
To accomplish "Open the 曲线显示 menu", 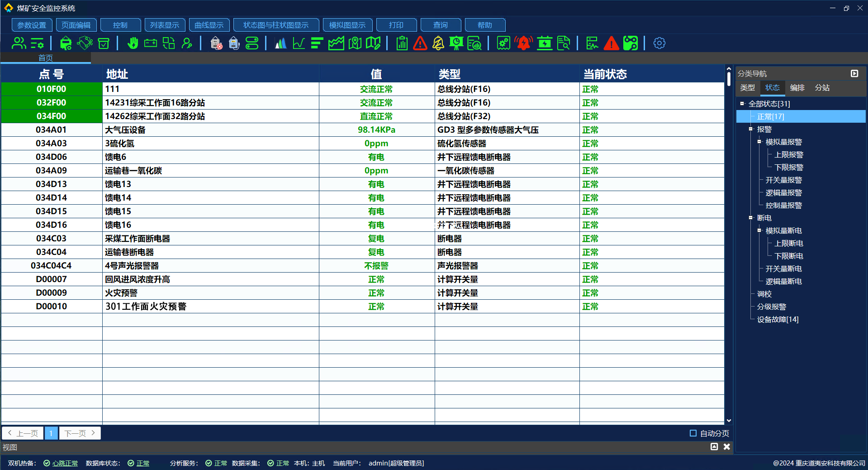I will click(209, 25).
